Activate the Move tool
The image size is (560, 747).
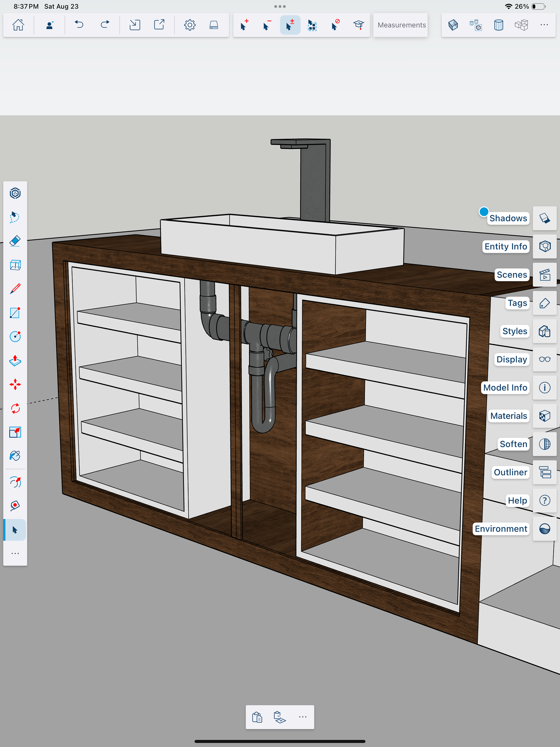click(15, 384)
